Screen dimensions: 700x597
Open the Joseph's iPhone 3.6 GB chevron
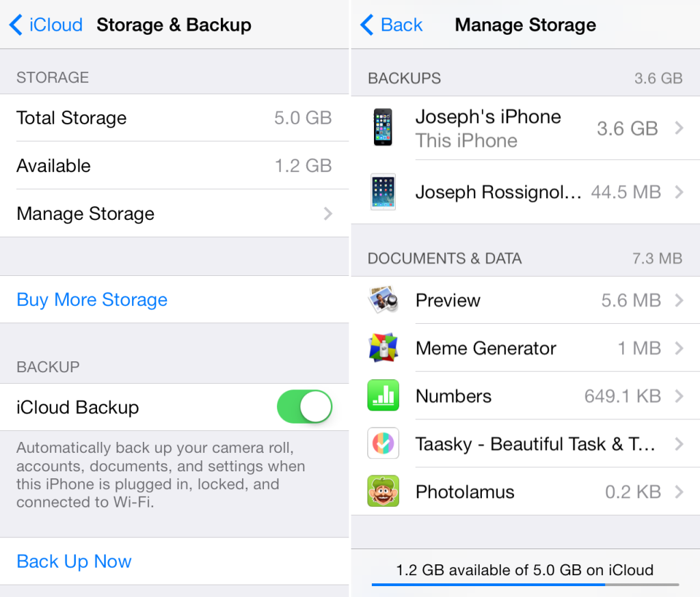point(679,128)
